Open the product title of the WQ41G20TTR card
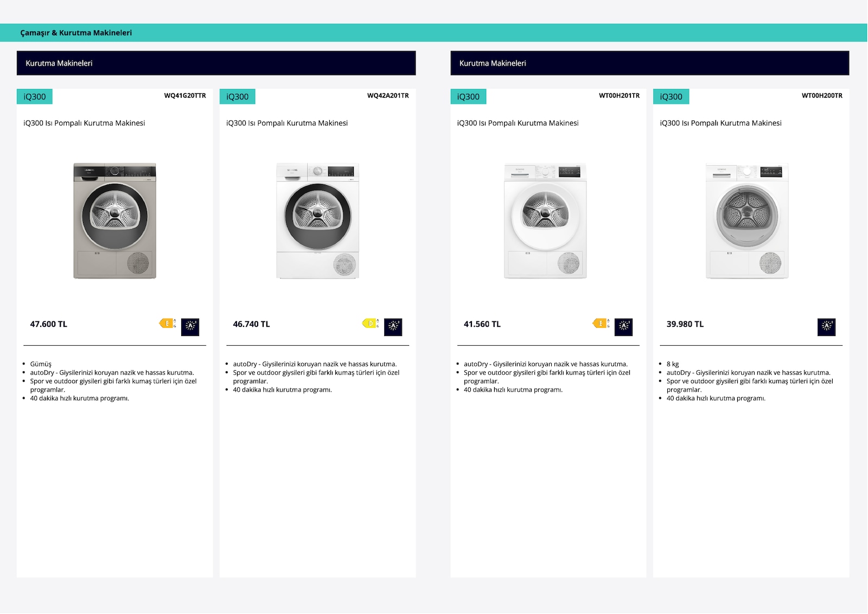The width and height of the screenshot is (868, 614). (x=84, y=123)
